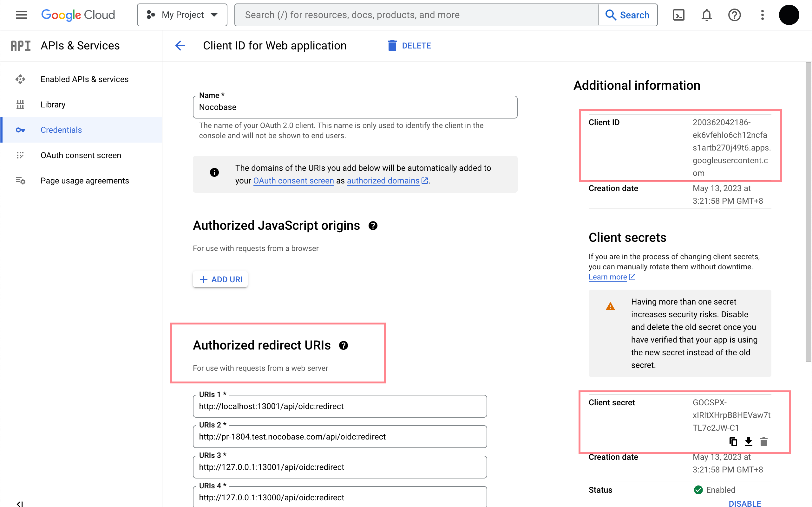
Task: Expand the My Project selector dropdown
Action: click(182, 15)
